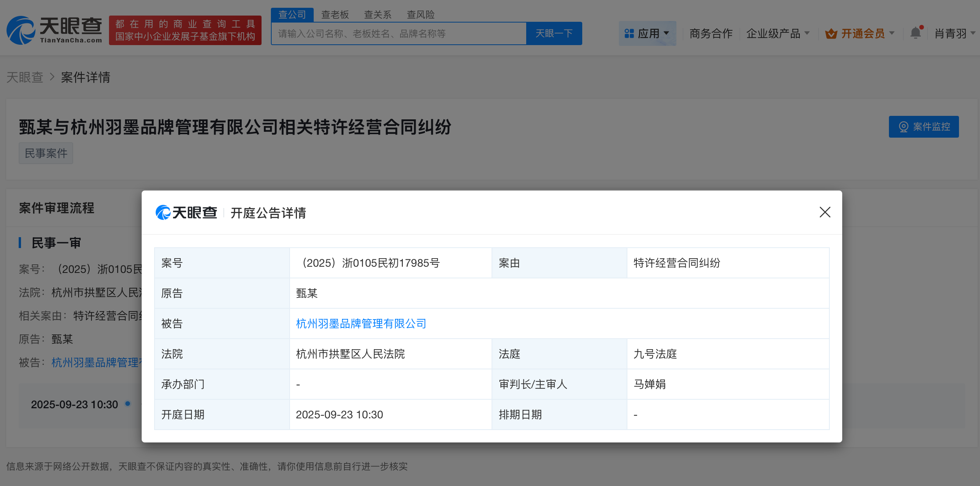Click the 商务合作 menu item
Screen dimensions: 980x486
click(x=711, y=33)
